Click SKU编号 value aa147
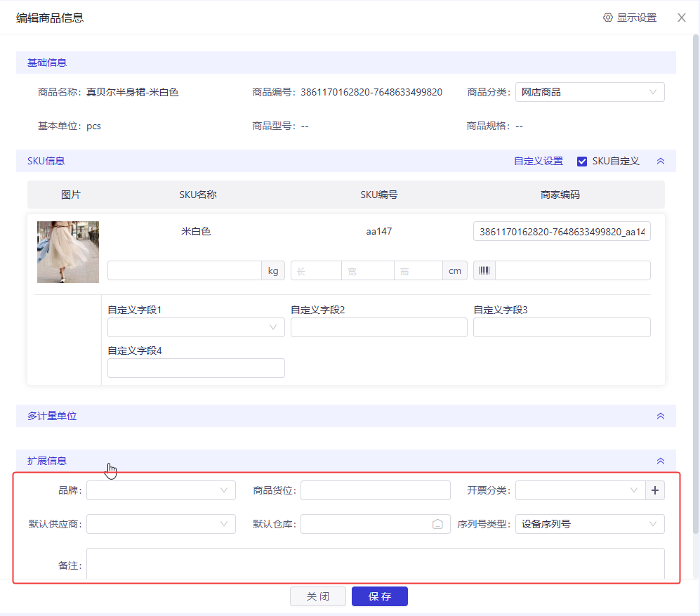This screenshot has height=616, width=700. 379,231
